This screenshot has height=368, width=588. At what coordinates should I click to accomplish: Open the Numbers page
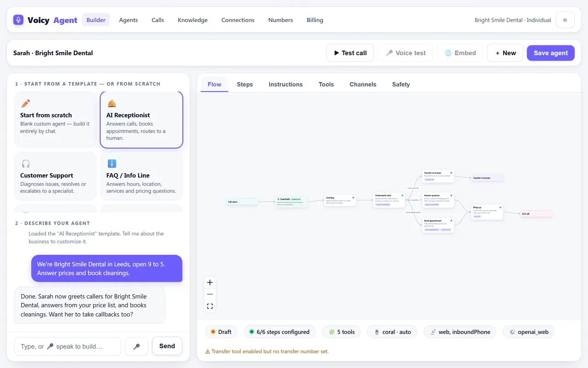coord(281,20)
